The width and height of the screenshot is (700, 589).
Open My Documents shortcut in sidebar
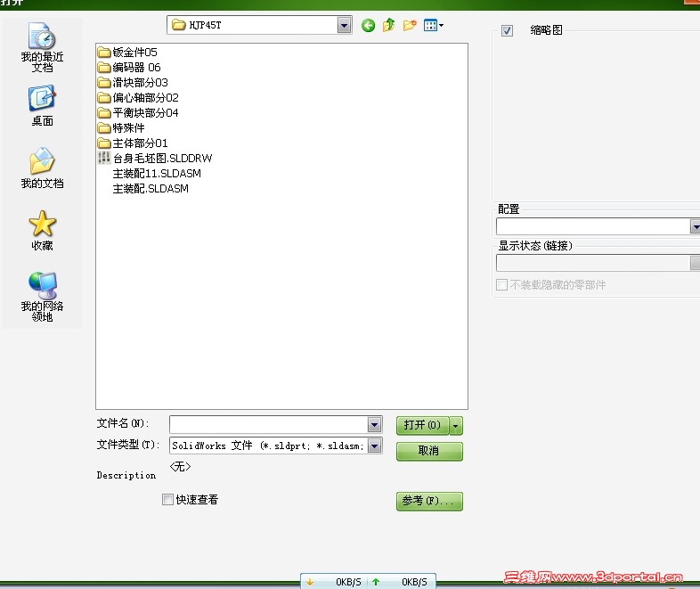42,168
